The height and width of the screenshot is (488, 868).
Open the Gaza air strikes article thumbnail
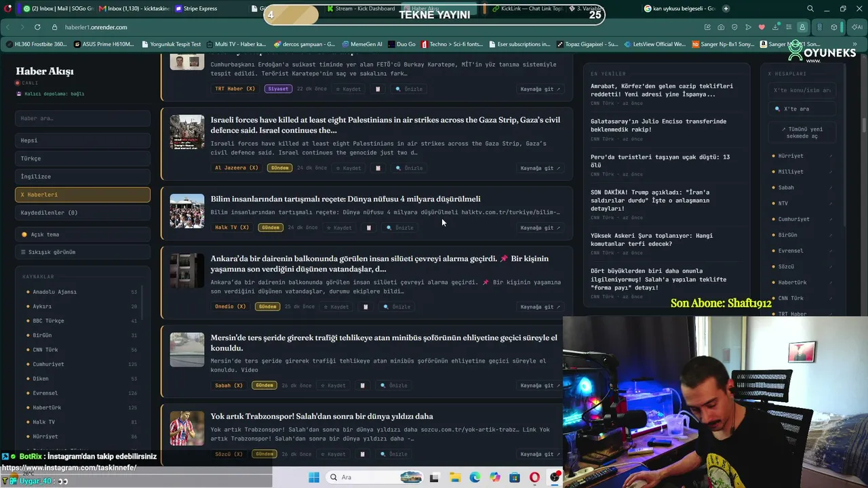[187, 132]
